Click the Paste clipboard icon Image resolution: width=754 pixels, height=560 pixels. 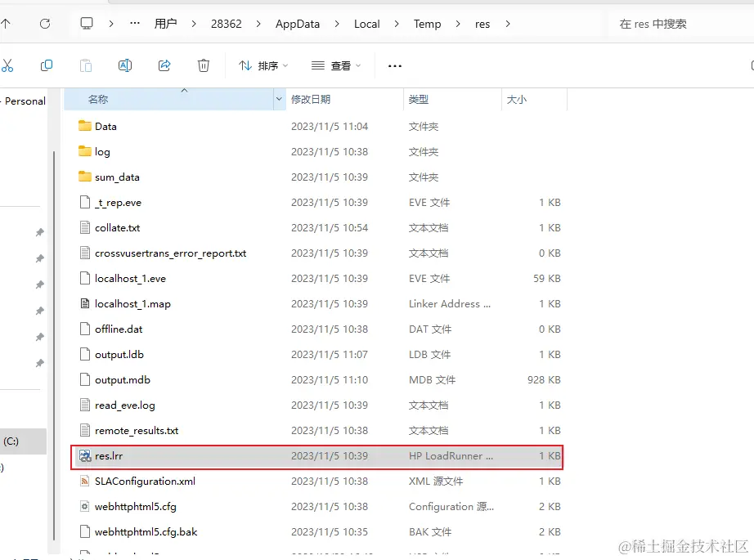[x=86, y=65]
